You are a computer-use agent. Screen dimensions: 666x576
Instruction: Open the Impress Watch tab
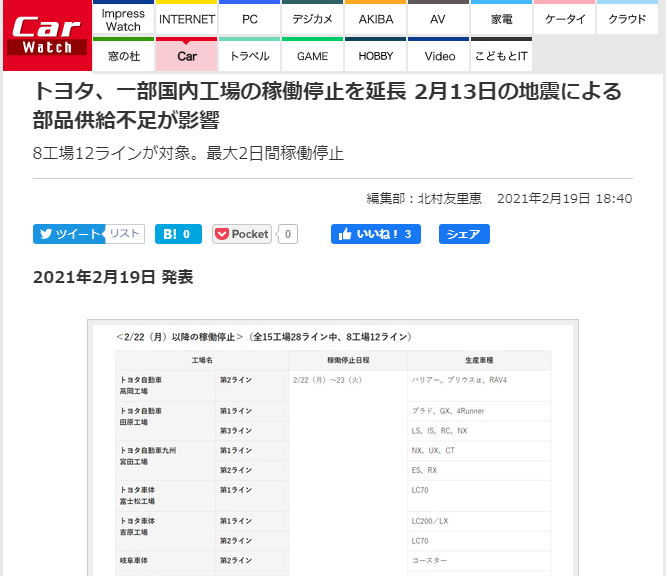coord(123,19)
